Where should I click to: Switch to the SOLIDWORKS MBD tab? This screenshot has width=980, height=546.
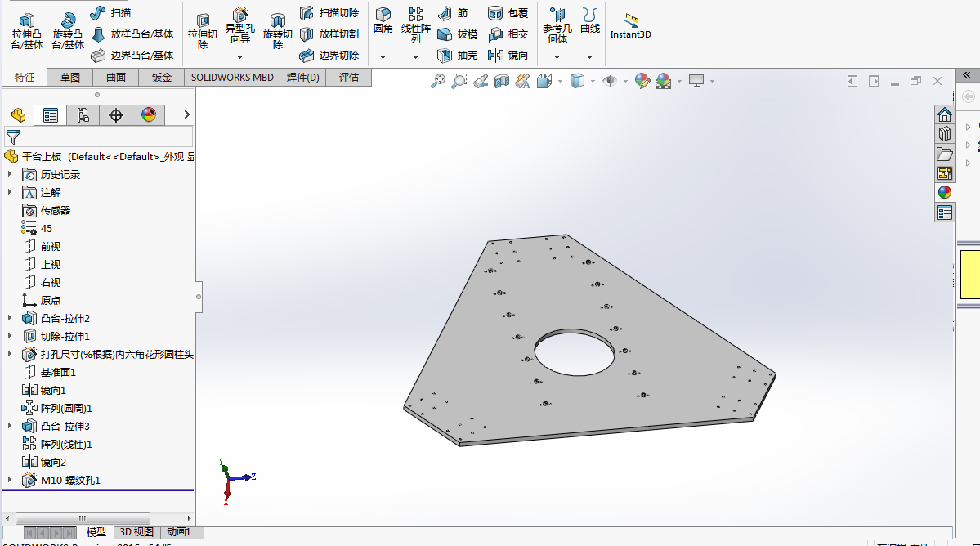coord(232,78)
